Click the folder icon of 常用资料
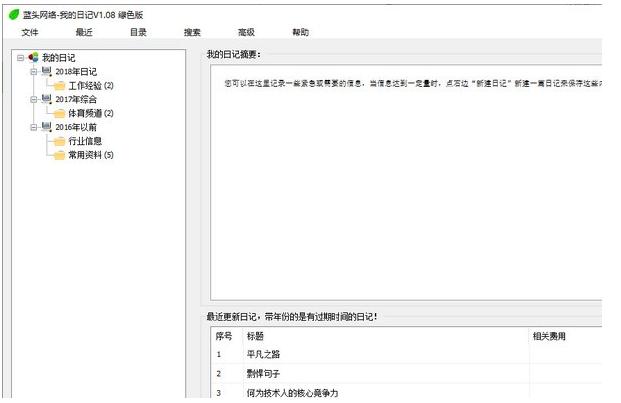Screen dimensions: 621x403 pyautogui.click(x=59, y=155)
